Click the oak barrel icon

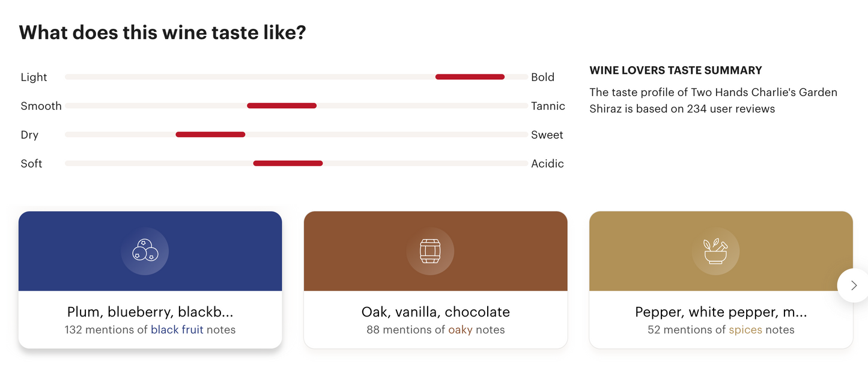click(430, 251)
